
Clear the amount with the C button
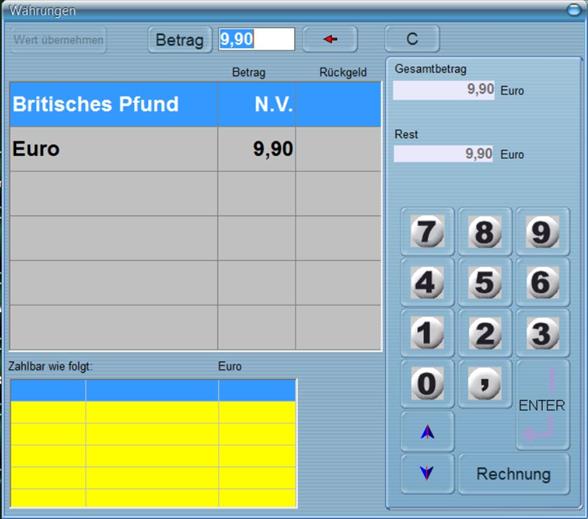[412, 39]
